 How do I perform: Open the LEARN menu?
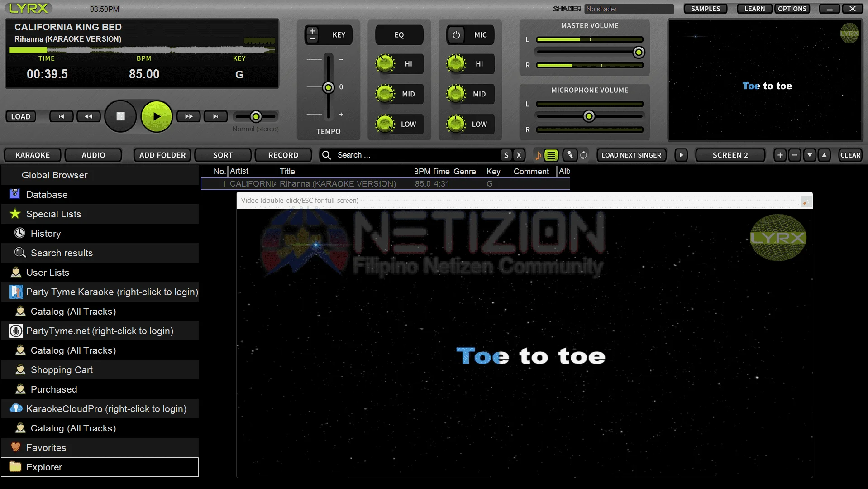click(x=754, y=9)
